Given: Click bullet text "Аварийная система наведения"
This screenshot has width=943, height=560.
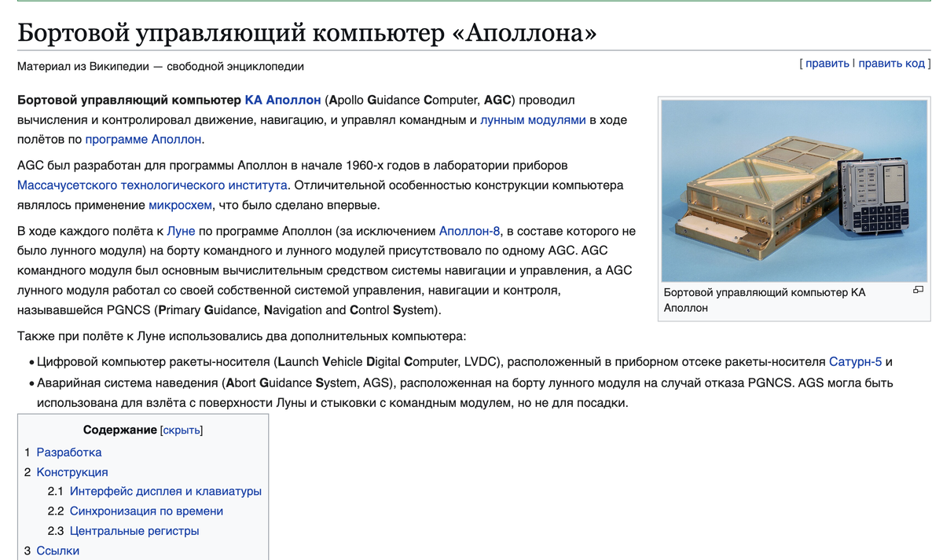Looking at the screenshot, I should (128, 383).
